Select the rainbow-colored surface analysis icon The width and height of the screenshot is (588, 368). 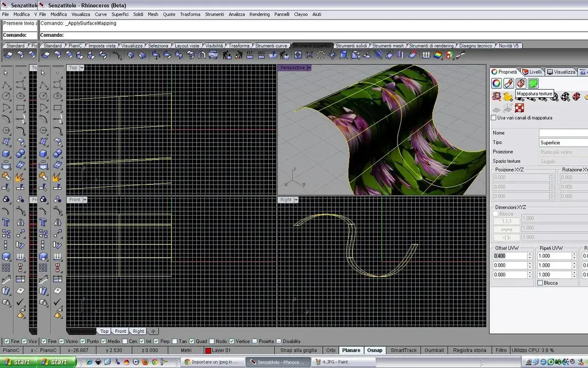pyautogui.click(x=438, y=55)
